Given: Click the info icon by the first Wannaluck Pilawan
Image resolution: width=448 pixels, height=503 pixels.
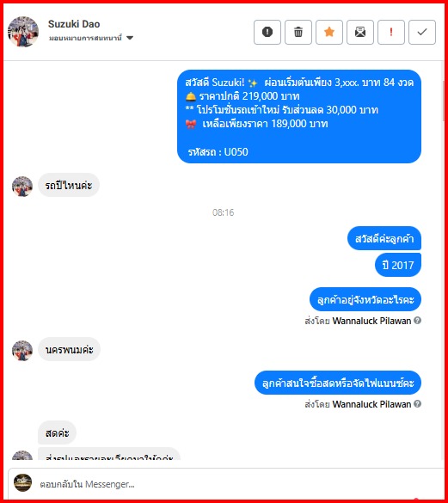Looking at the screenshot, I should (x=417, y=321).
